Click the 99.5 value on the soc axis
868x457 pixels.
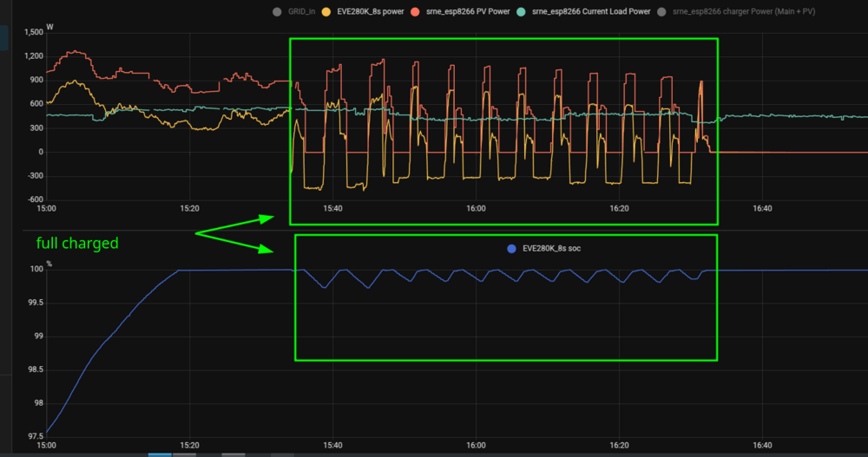[36, 304]
